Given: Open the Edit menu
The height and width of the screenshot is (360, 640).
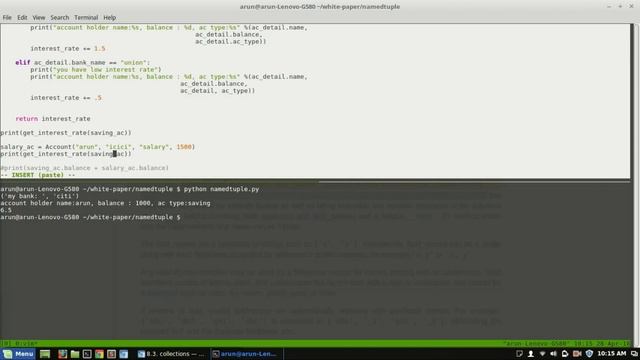Looking at the screenshot, I should pos(22,18).
